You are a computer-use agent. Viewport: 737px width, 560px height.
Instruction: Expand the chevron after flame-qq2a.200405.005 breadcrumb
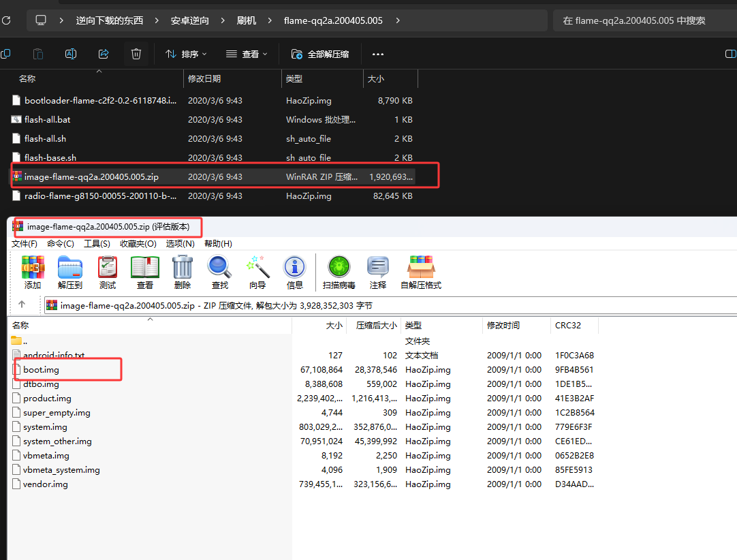pos(398,20)
